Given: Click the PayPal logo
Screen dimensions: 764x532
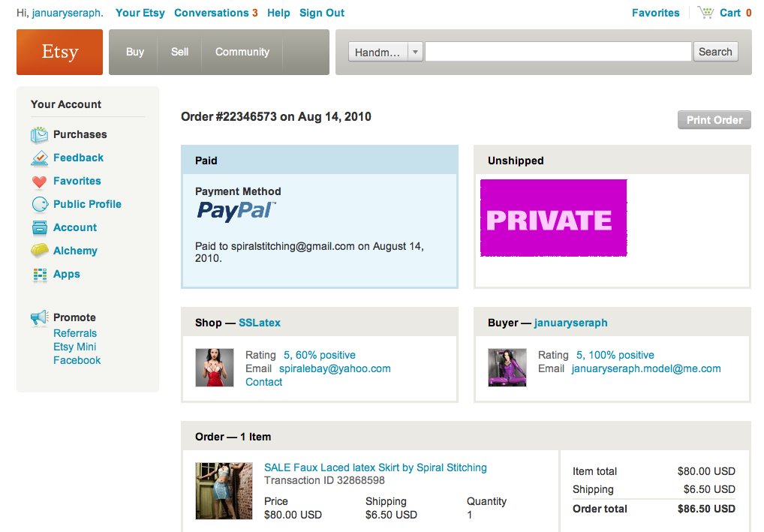Looking at the screenshot, I should (236, 211).
